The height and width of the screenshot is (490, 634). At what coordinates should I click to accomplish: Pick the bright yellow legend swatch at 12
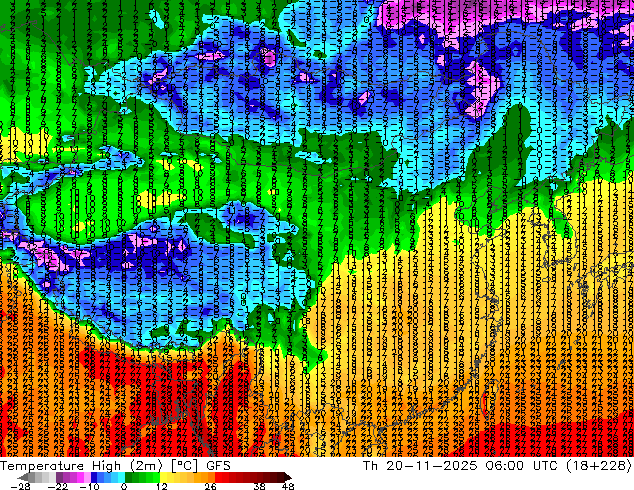coord(163,477)
